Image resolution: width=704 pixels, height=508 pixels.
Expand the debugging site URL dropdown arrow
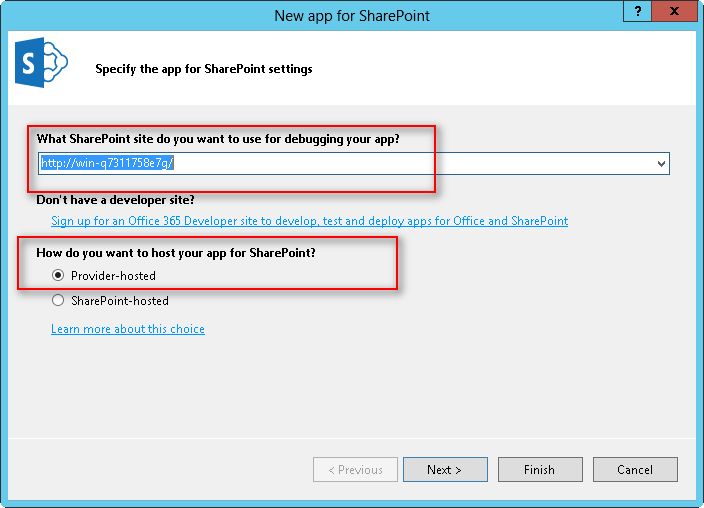(x=661, y=163)
